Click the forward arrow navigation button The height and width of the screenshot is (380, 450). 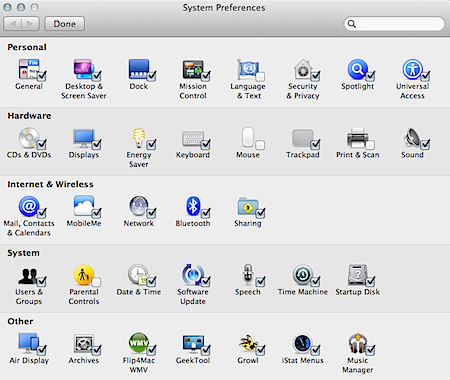[30, 24]
